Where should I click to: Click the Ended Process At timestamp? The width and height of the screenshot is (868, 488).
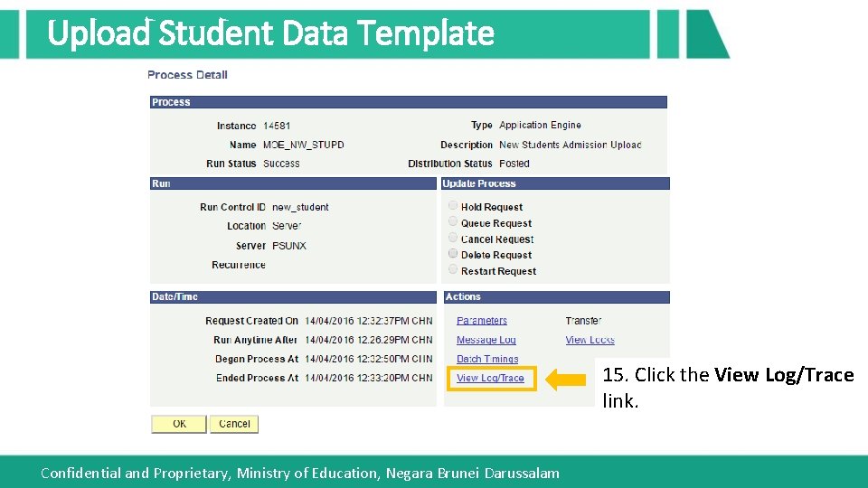pyautogui.click(x=369, y=378)
